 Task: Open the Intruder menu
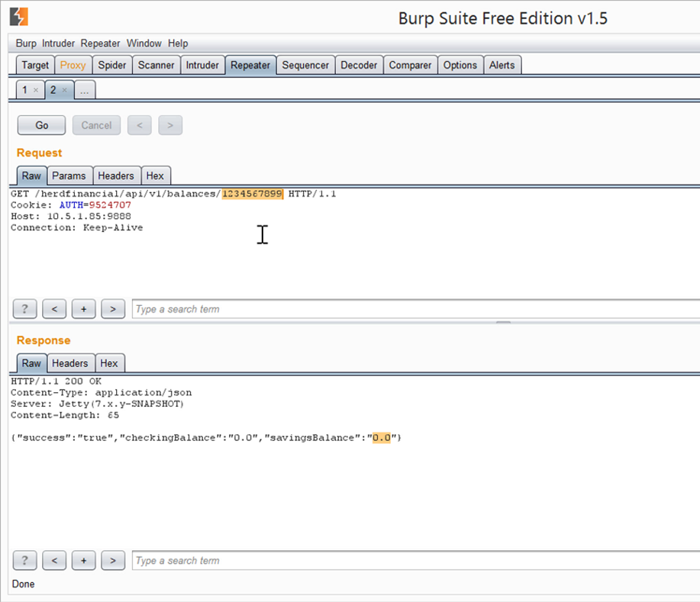59,43
